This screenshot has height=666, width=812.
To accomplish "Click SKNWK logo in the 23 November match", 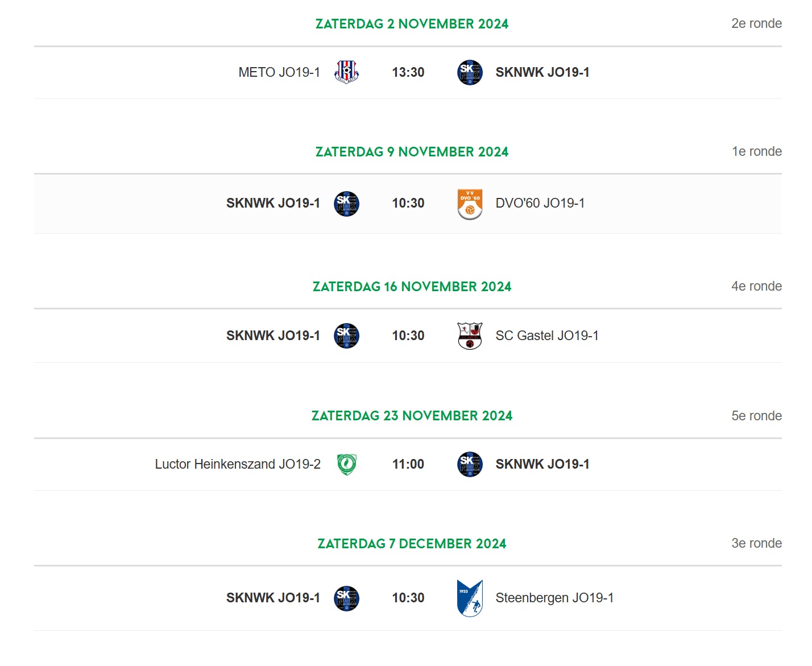I will tap(470, 464).
